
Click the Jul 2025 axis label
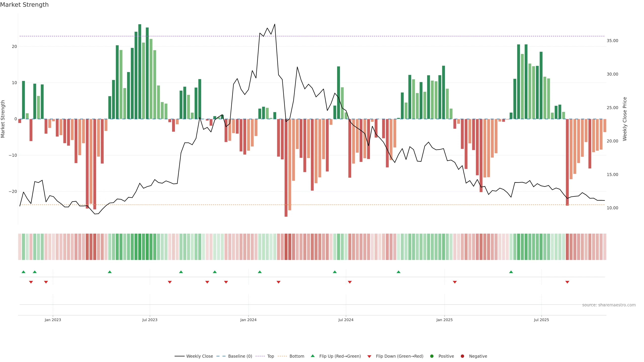click(x=541, y=320)
